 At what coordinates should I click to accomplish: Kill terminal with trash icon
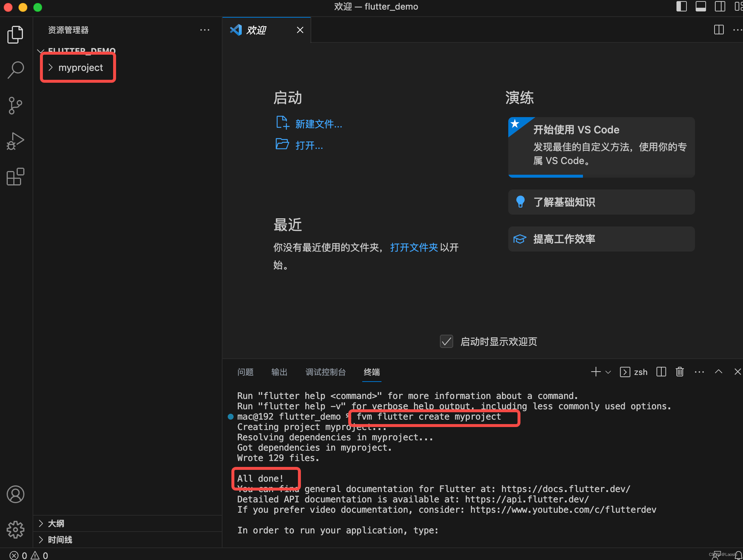(680, 372)
